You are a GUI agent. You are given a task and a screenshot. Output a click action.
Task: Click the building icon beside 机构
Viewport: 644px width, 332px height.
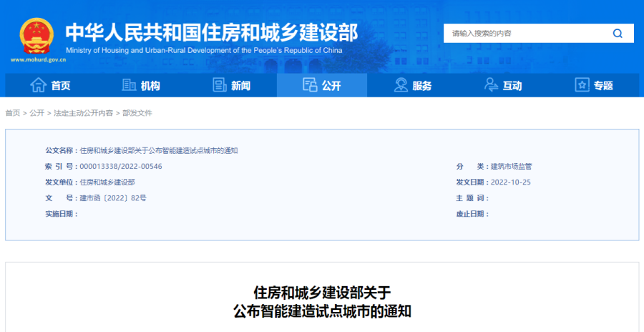tap(129, 85)
